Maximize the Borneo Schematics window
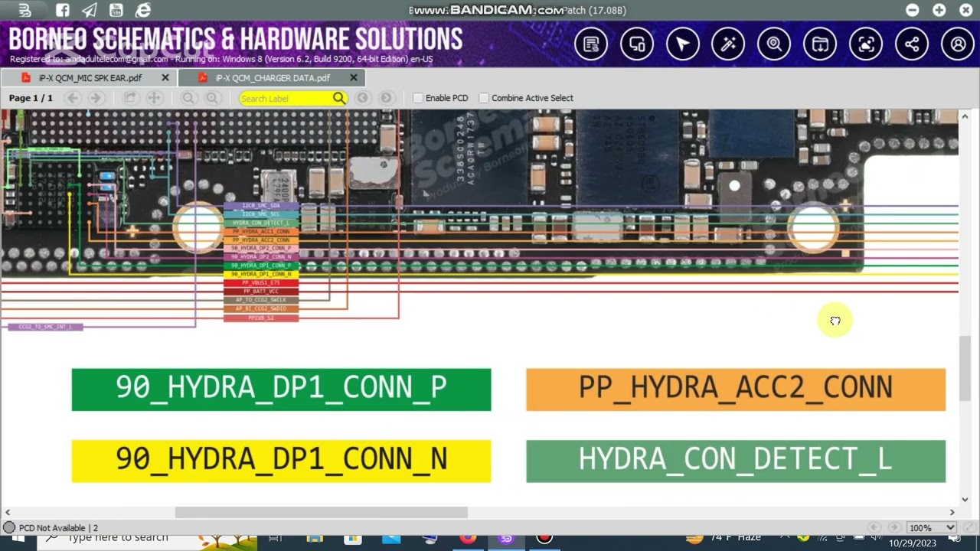Screen dimensions: 980x551 point(939,11)
